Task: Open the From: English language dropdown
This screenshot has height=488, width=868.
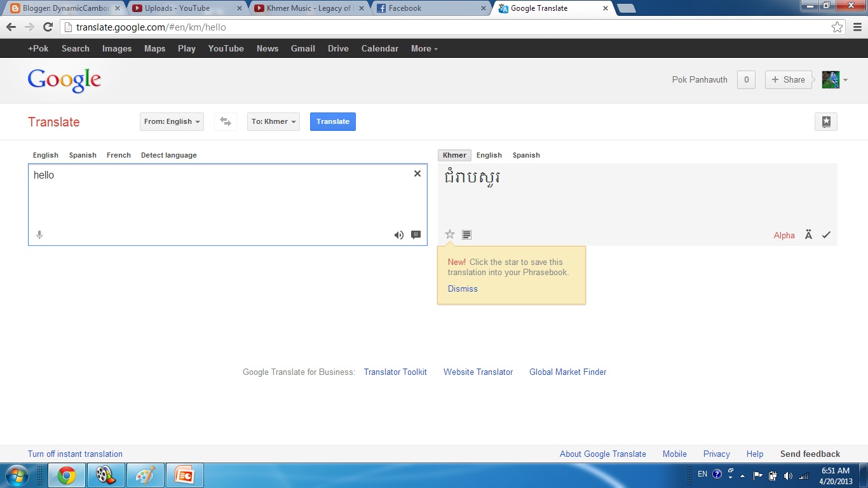Action: pyautogui.click(x=172, y=121)
